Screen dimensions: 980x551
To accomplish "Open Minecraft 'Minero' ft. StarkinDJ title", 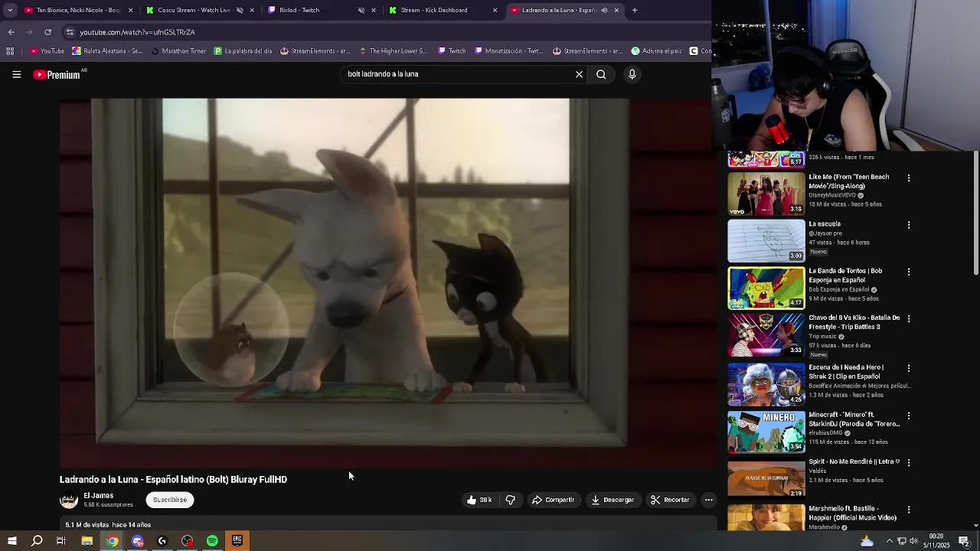I will (854, 419).
